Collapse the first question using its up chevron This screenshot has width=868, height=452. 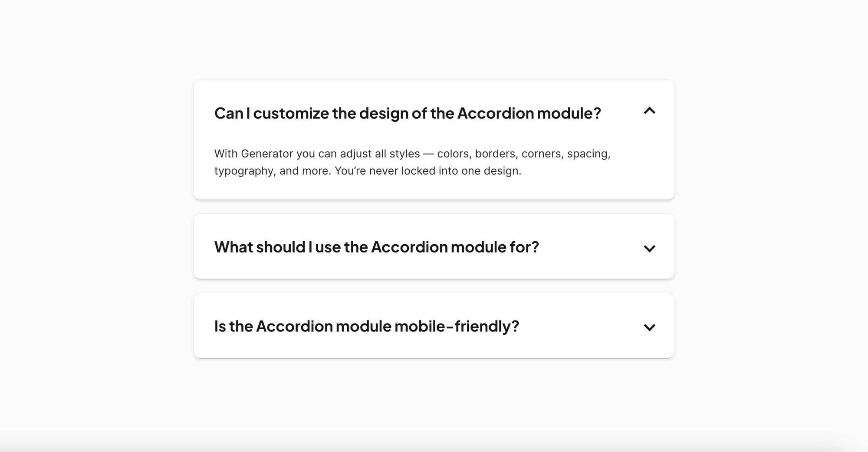pyautogui.click(x=649, y=111)
